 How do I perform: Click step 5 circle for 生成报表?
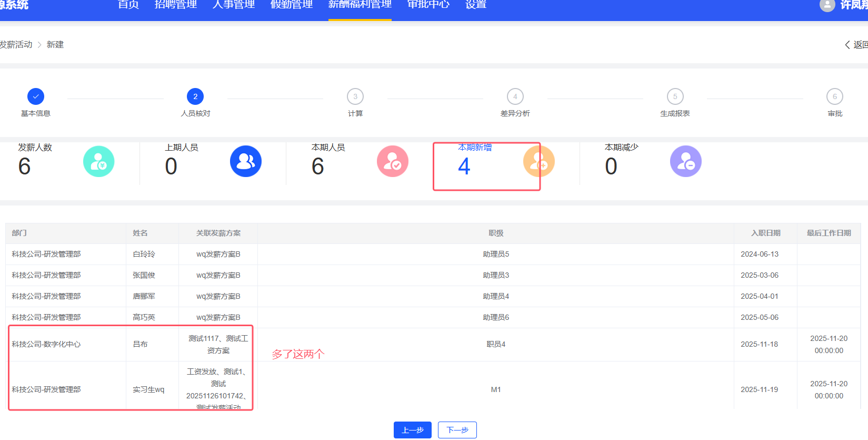click(675, 96)
